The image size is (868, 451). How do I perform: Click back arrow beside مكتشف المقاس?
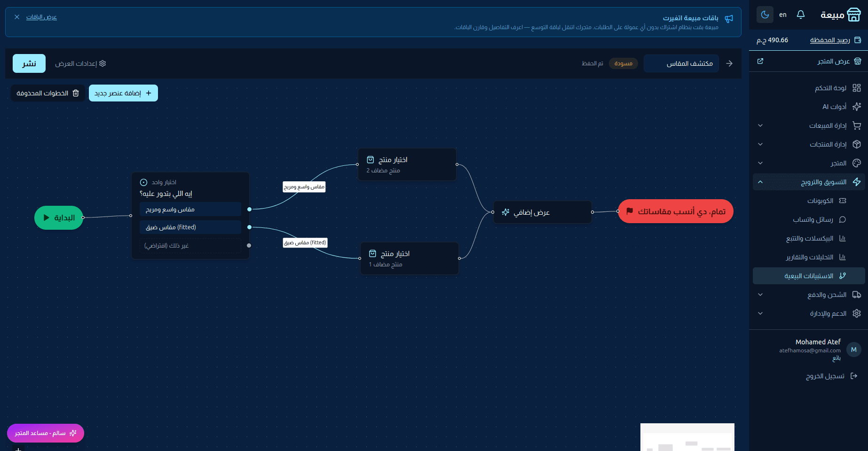(729, 63)
